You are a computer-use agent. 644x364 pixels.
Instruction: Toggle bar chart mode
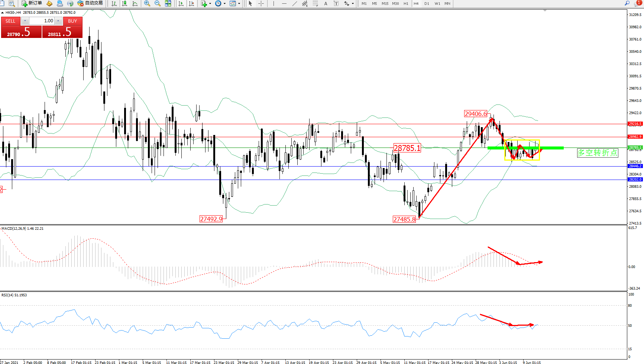pyautogui.click(x=114, y=3)
